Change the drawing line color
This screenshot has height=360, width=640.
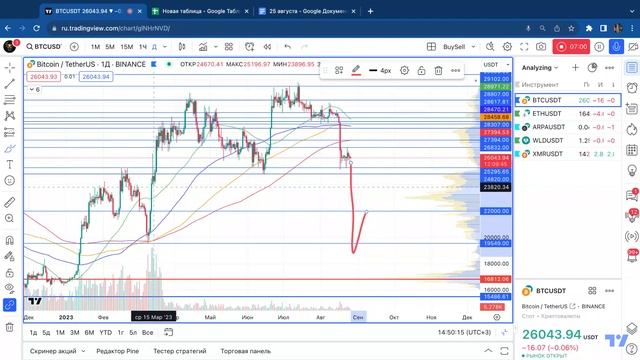(x=356, y=71)
